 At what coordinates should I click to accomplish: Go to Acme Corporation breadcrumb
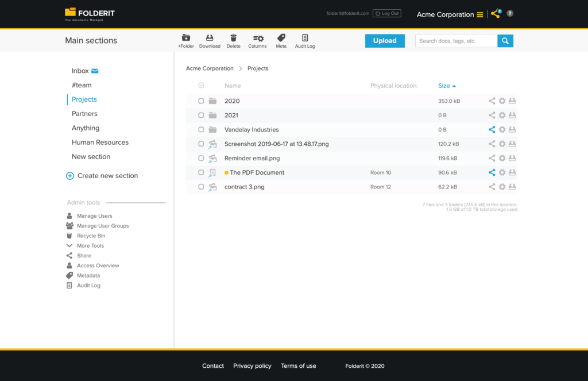click(x=210, y=68)
